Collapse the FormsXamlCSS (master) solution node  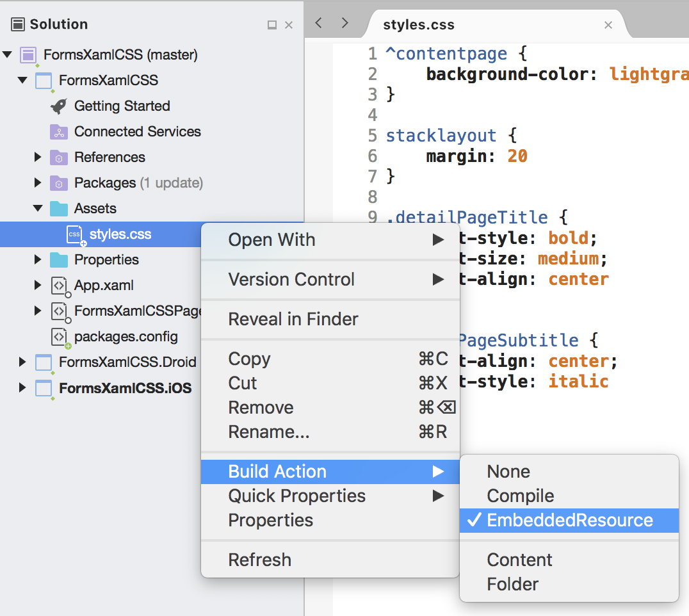(8, 55)
